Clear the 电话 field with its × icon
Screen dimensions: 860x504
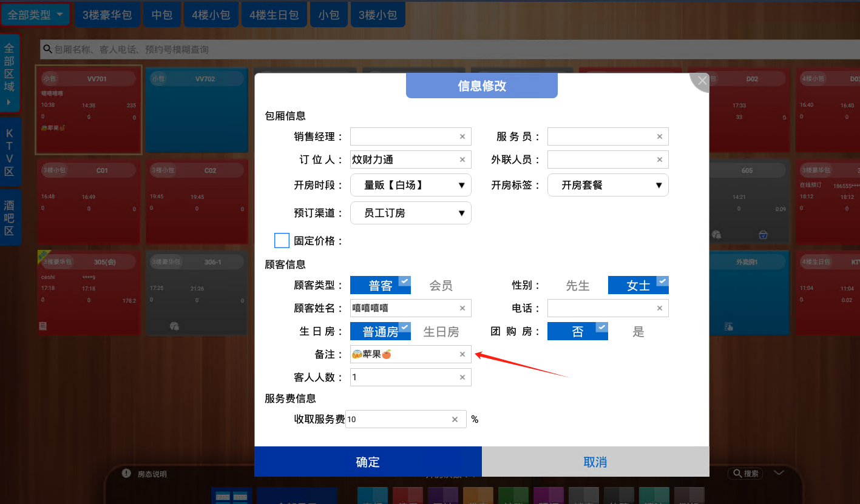[659, 308]
